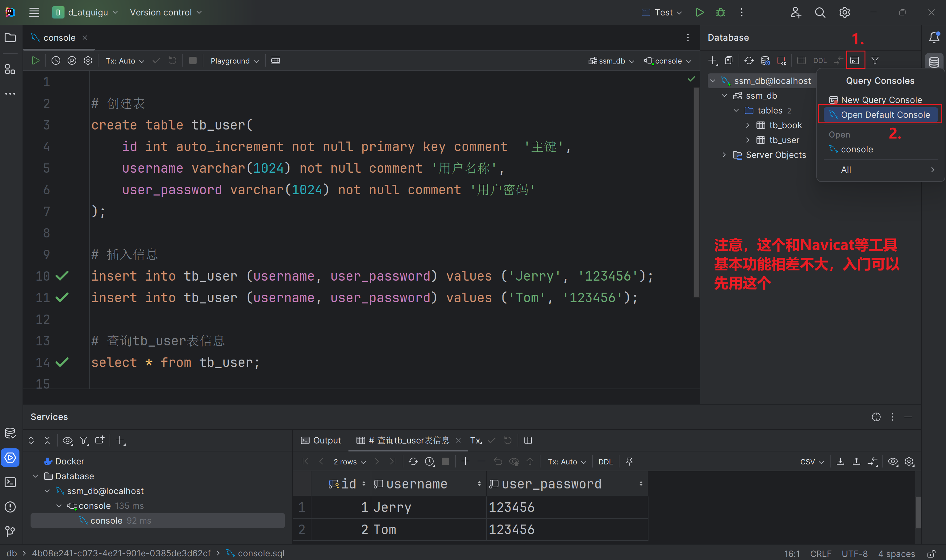
Task: Open the Tx: Auto dropdown in editor toolbar
Action: tap(125, 61)
